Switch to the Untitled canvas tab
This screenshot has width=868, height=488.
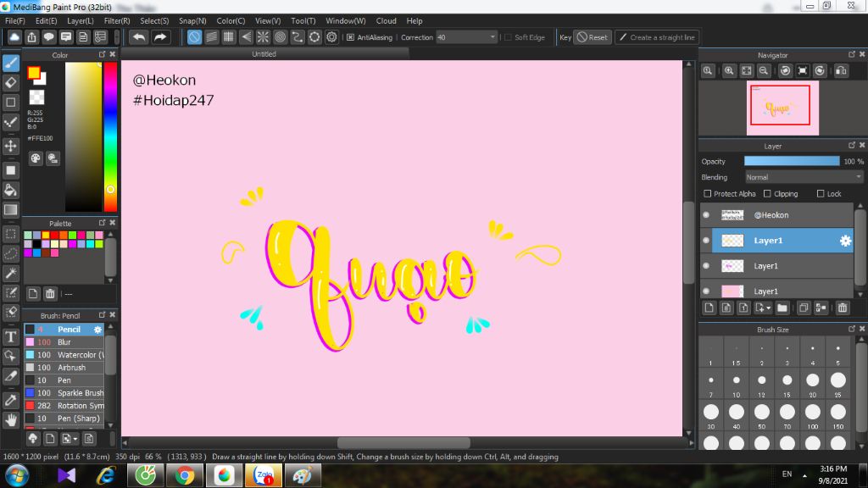264,53
